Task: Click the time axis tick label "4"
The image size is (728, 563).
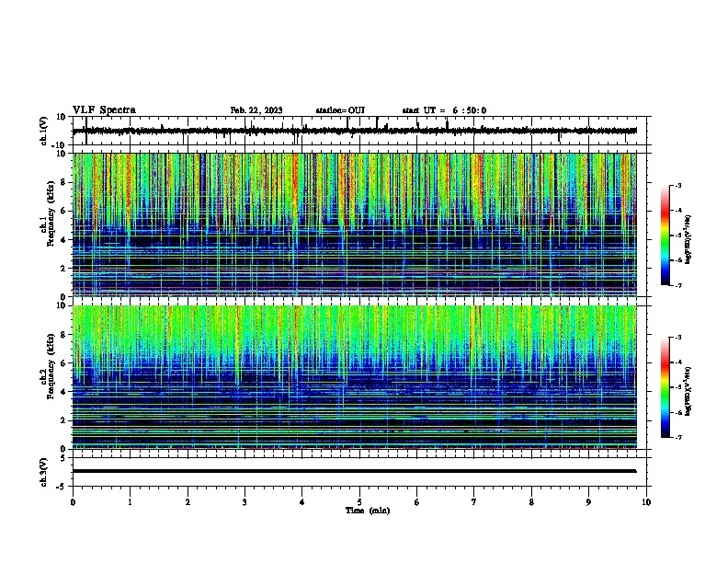Action: click(x=302, y=502)
